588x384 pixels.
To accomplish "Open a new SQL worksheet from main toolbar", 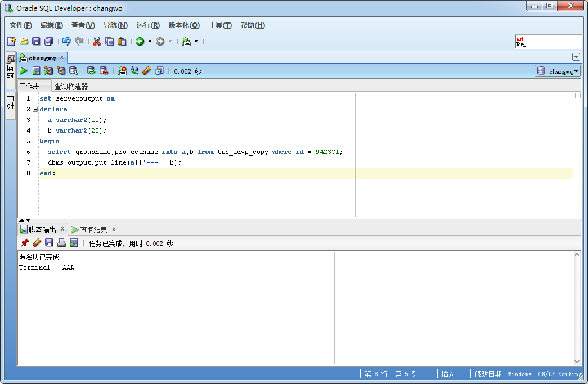I will (186, 41).
